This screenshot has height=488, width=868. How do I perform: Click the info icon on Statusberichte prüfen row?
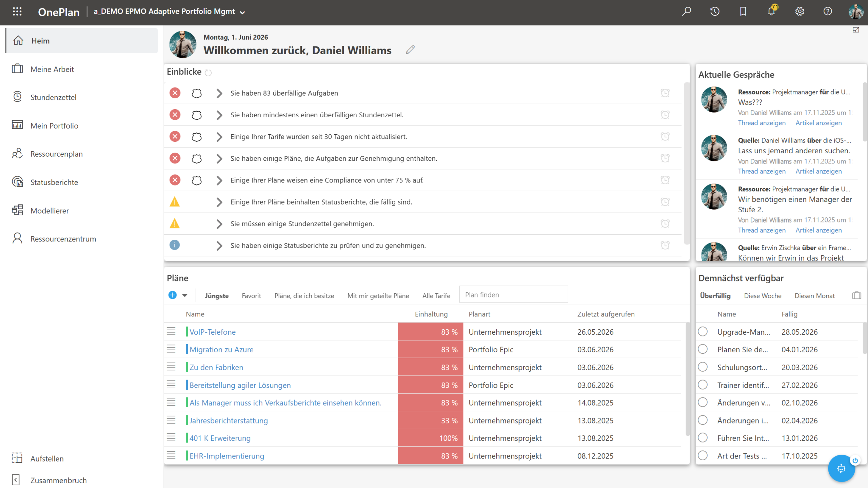(x=175, y=245)
